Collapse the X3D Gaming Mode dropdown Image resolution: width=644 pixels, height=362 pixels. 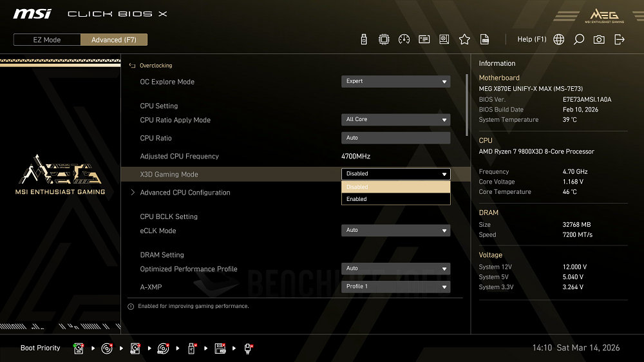(396, 174)
